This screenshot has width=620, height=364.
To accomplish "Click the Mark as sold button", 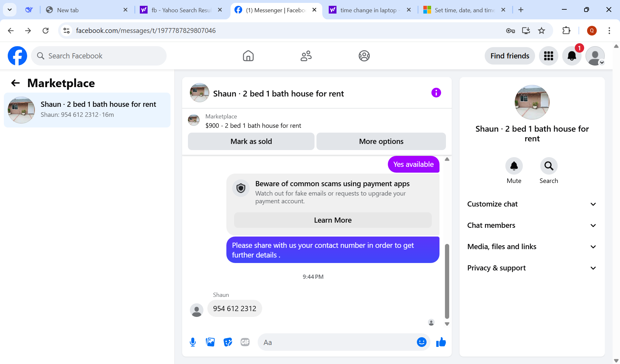I will click(251, 141).
